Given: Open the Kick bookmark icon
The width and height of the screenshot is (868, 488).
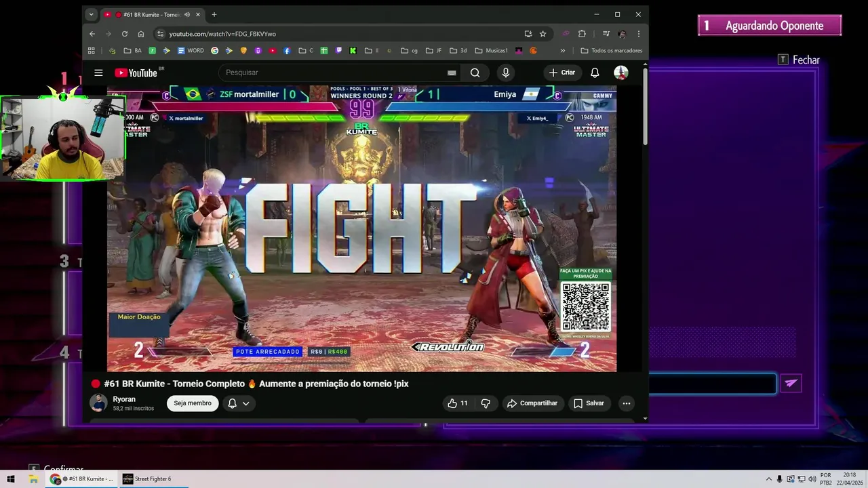Looking at the screenshot, I should click(x=353, y=51).
